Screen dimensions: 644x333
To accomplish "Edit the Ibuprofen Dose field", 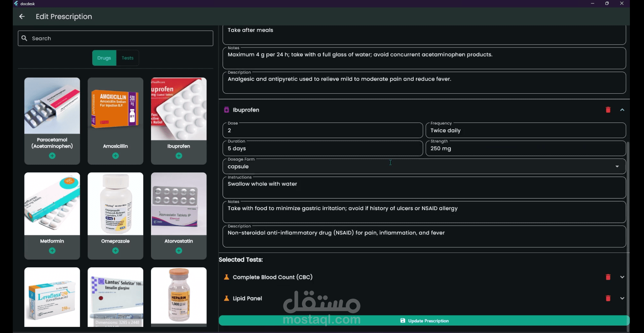I will (x=323, y=130).
